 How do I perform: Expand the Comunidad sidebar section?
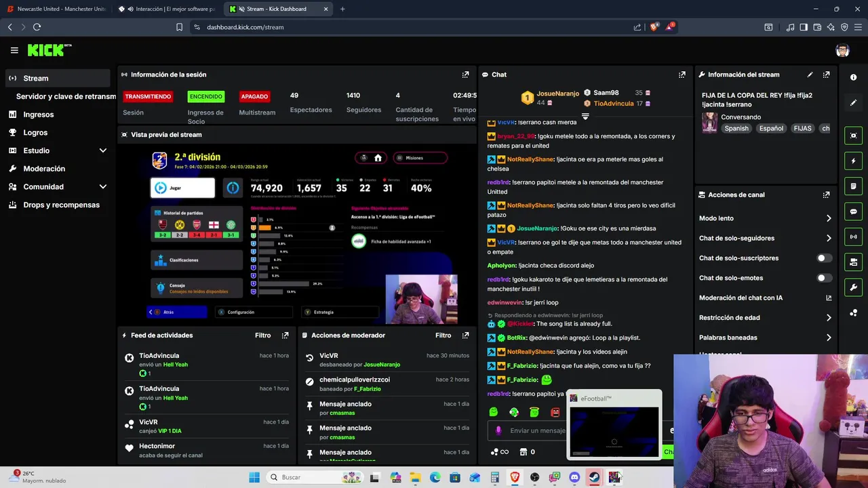(x=103, y=186)
